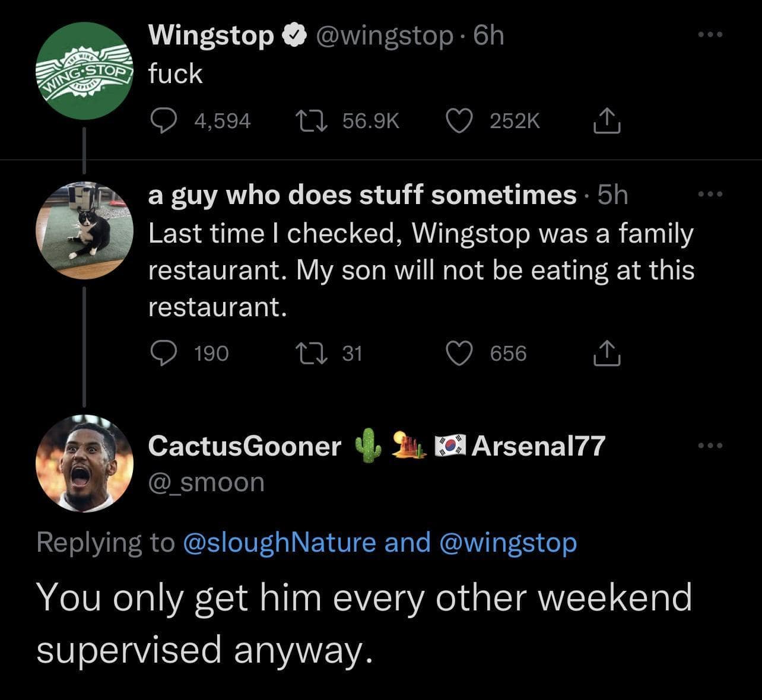The width and height of the screenshot is (762, 700).
Task: Open more options on family restaurant tweet
Action: pos(710,195)
